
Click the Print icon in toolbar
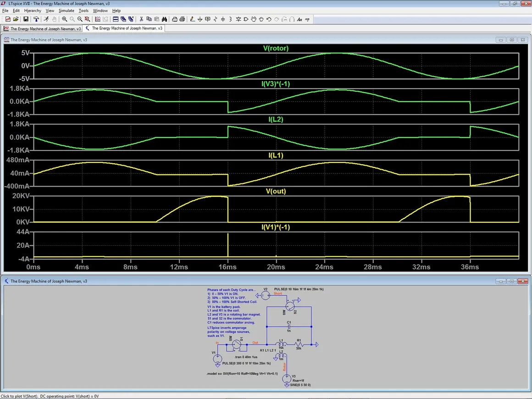(x=182, y=19)
